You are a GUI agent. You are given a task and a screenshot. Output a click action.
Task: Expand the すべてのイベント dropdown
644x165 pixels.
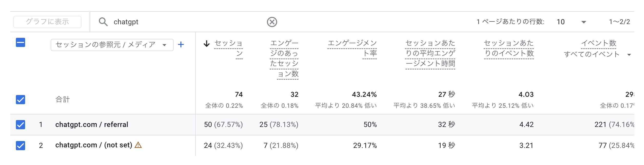pos(629,55)
